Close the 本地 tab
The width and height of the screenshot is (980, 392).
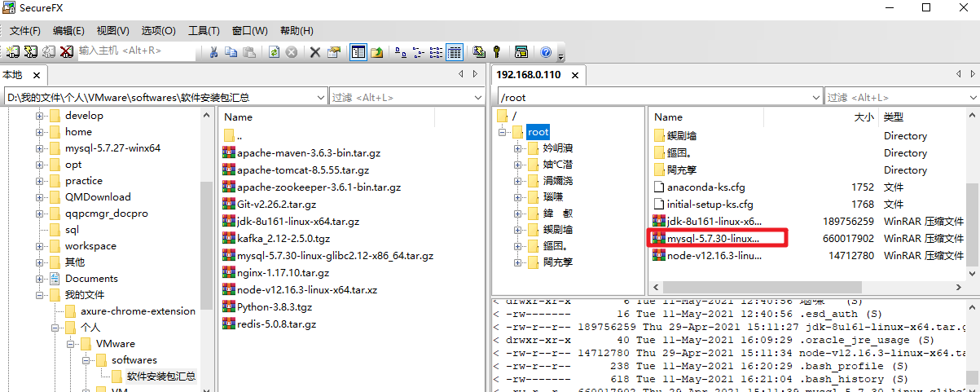pyautogui.click(x=35, y=75)
